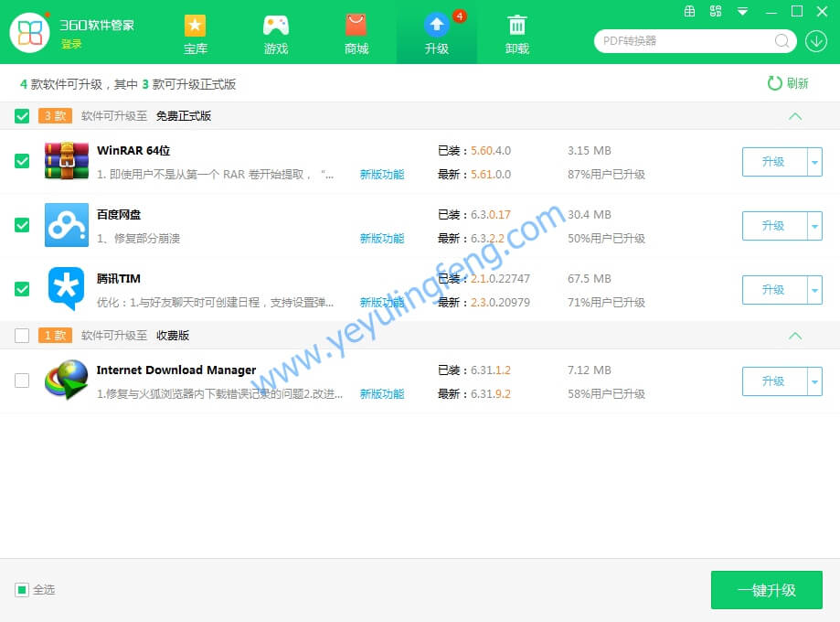Upgrade 百度网盘 with 升级 button

(774, 226)
